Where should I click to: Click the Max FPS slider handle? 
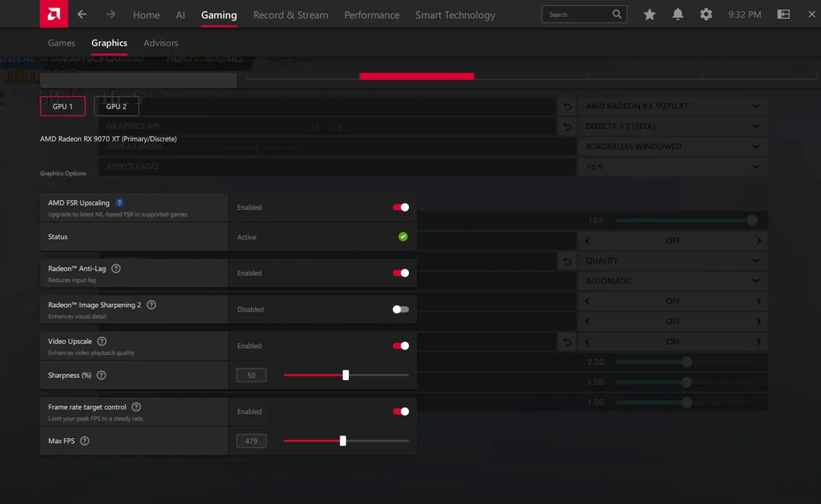pyautogui.click(x=343, y=441)
